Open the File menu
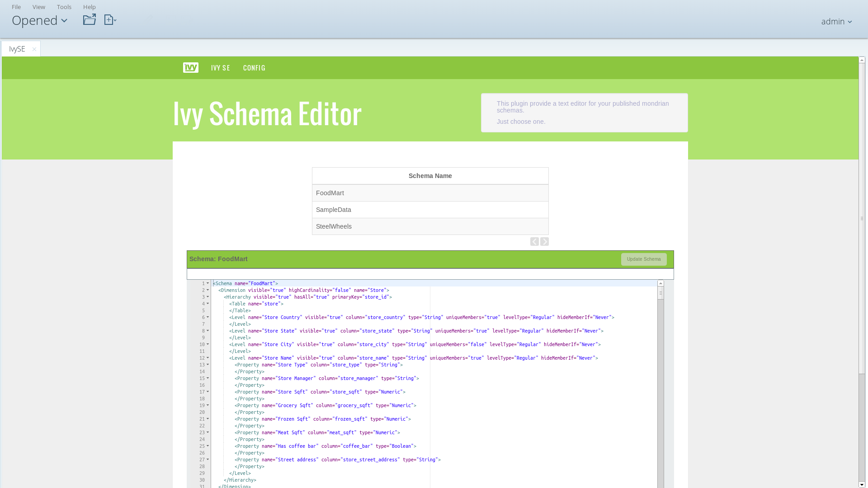This screenshot has height=488, width=868. click(16, 7)
